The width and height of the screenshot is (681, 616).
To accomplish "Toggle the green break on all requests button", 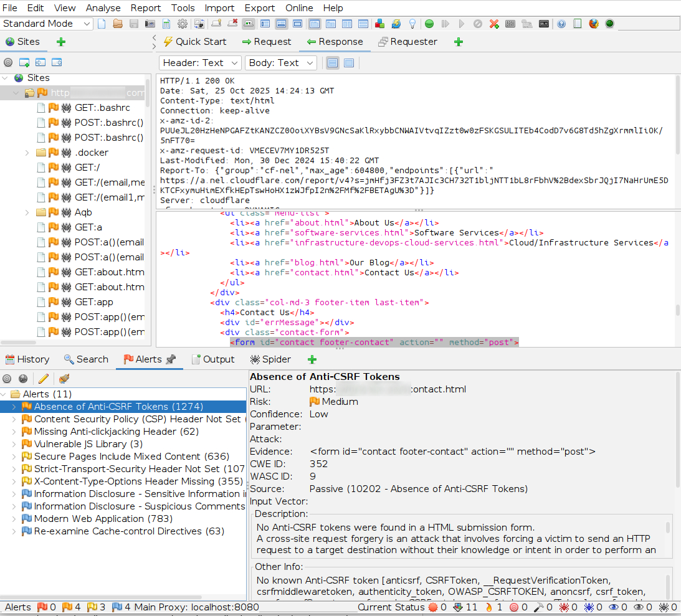I will click(x=429, y=24).
